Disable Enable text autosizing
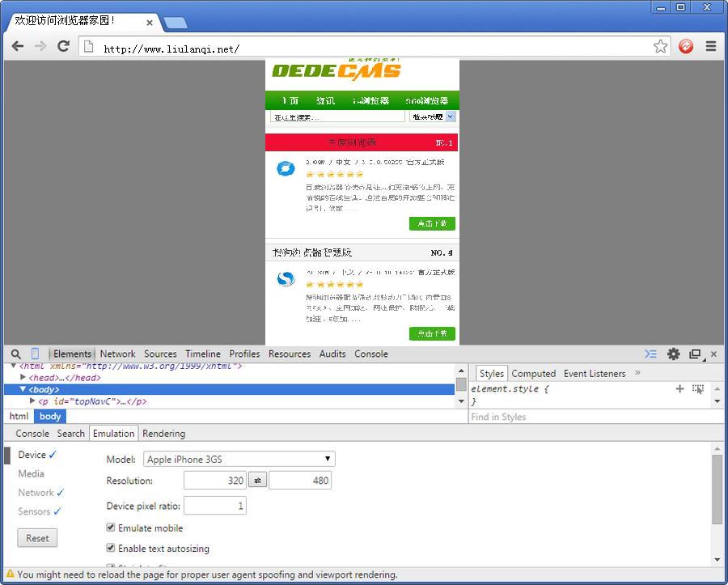Screen dimensions: 728x585 [111, 549]
